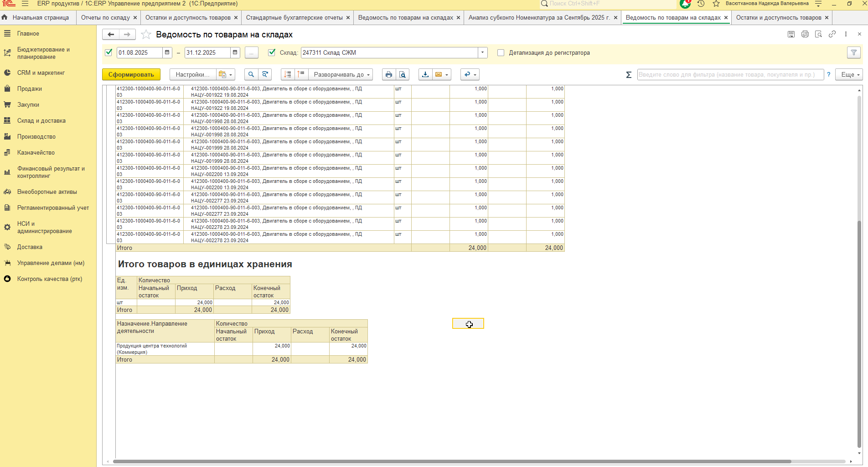Click the sum sigma icon
Screen dimensions: 868x467
629,75
